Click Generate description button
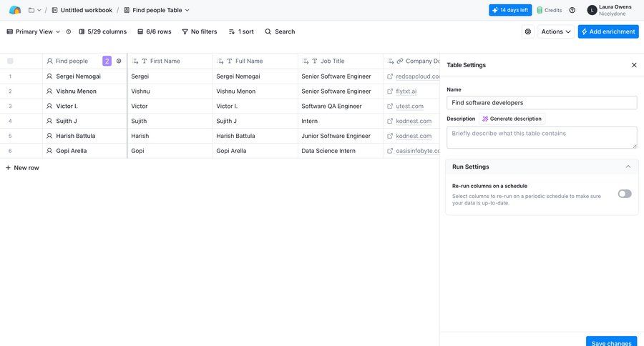Screen dimensions: 644x346 [x=512, y=119]
